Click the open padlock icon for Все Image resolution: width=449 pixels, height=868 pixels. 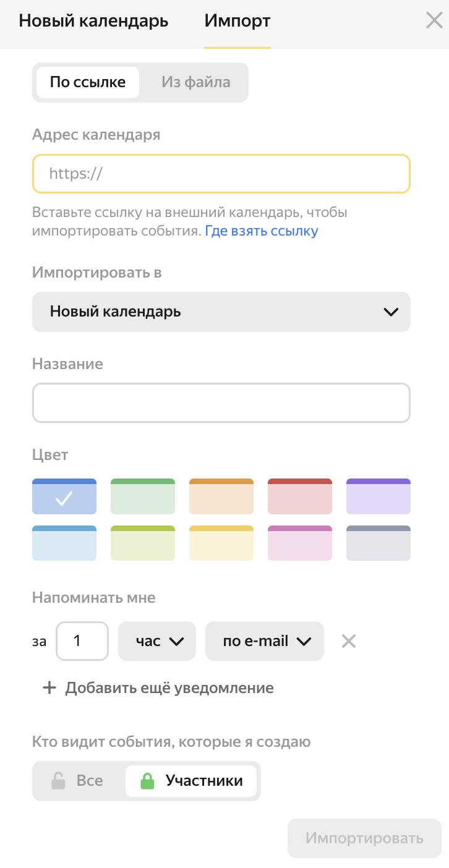[58, 781]
